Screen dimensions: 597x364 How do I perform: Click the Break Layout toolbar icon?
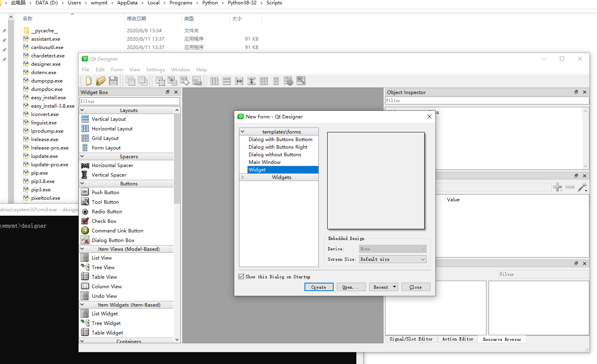tap(288, 81)
